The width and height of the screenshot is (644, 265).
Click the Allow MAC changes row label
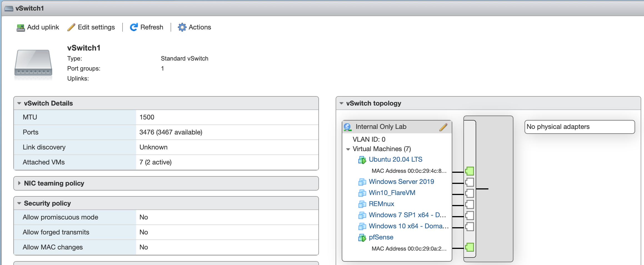[53, 247]
